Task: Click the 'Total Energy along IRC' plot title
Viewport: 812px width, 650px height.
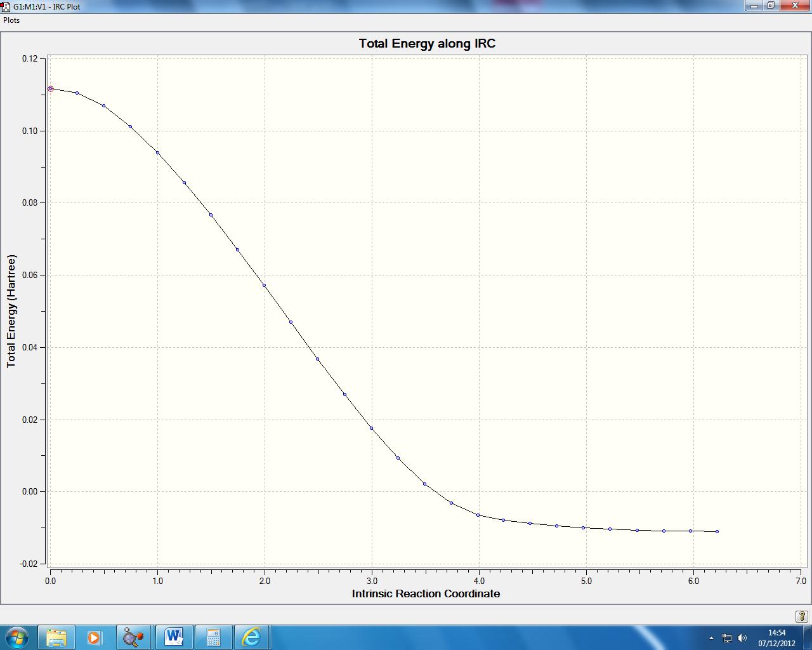Action: [427, 44]
